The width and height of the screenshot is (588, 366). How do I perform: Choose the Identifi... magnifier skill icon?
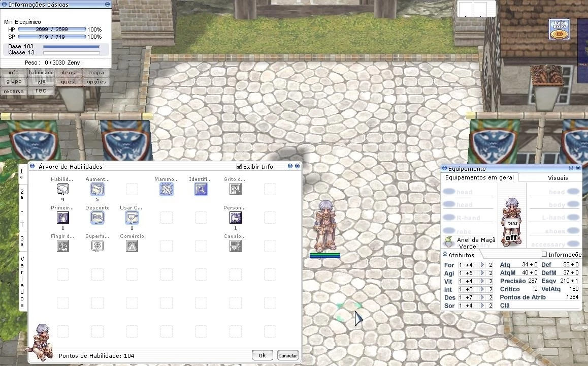point(201,189)
